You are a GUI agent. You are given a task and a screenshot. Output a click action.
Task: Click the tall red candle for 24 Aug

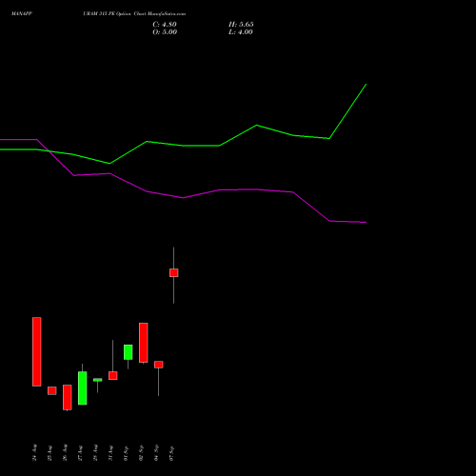point(37,351)
